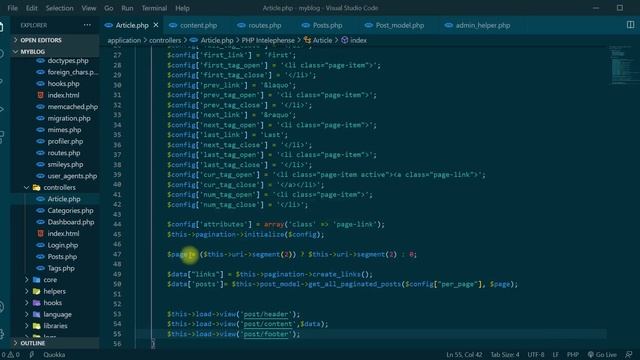The image size is (640, 360).
Task: Open routes.php in the explorer tree
Action: 64,153
